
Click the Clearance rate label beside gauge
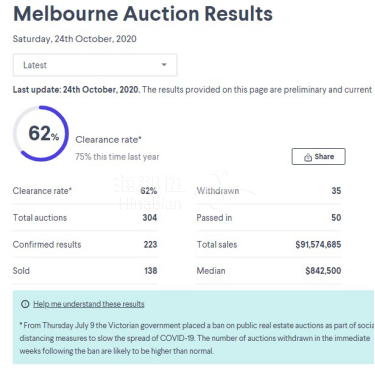pos(108,140)
